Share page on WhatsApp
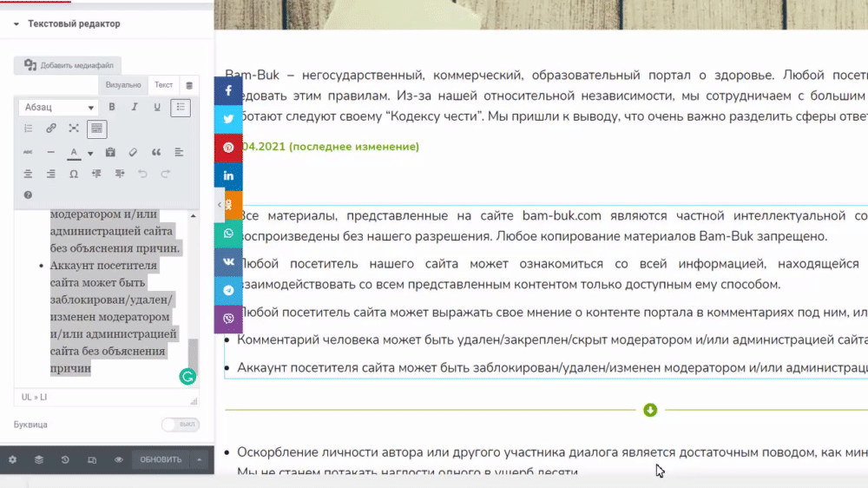The image size is (868, 488). (x=228, y=234)
